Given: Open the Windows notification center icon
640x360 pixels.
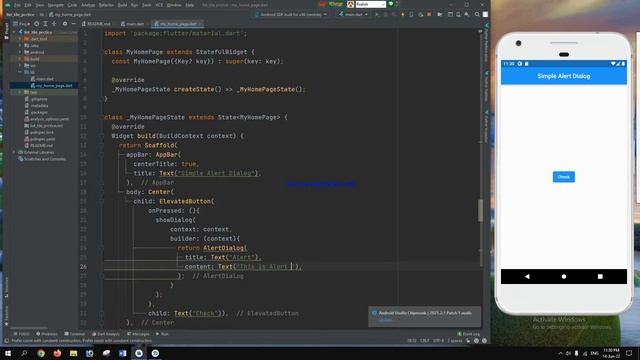Looking at the screenshot, I should [629, 353].
